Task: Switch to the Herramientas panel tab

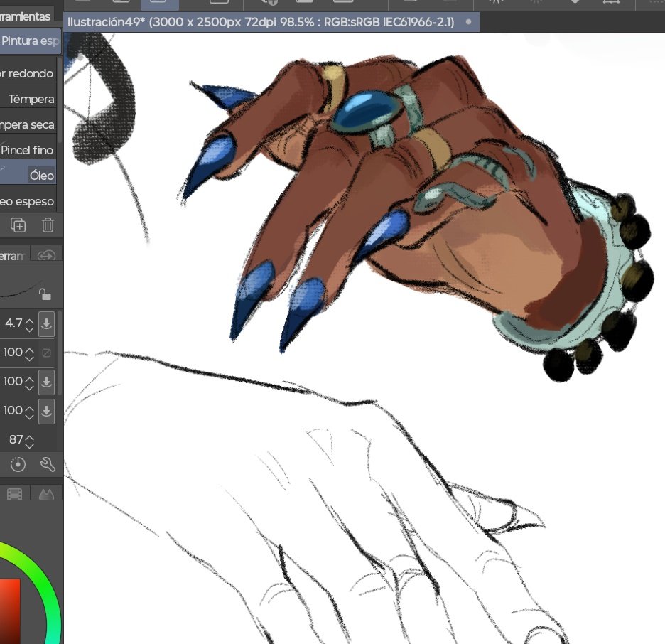Action: pyautogui.click(x=26, y=16)
